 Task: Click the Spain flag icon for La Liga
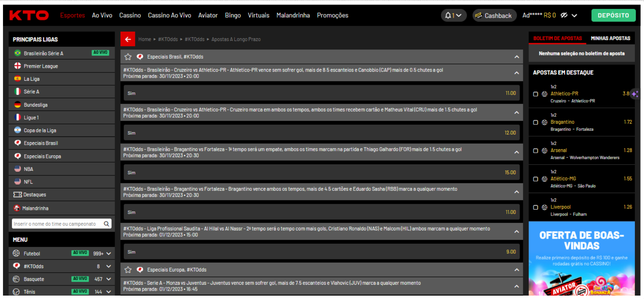tap(17, 79)
